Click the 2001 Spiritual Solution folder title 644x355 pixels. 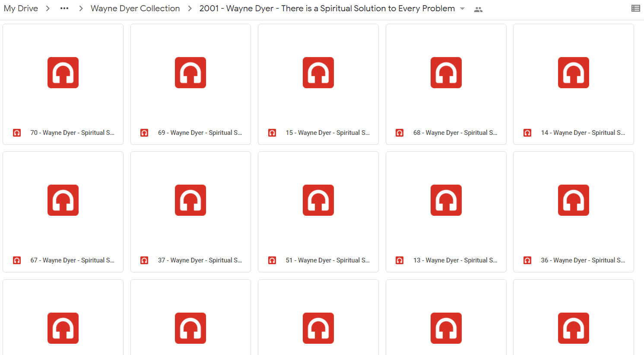tap(327, 9)
